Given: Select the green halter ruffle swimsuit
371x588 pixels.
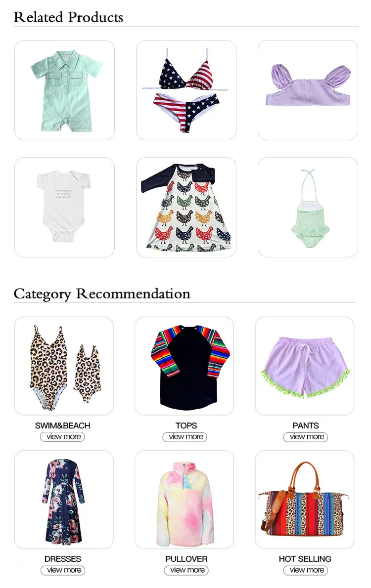Looking at the screenshot, I should coord(308,207).
